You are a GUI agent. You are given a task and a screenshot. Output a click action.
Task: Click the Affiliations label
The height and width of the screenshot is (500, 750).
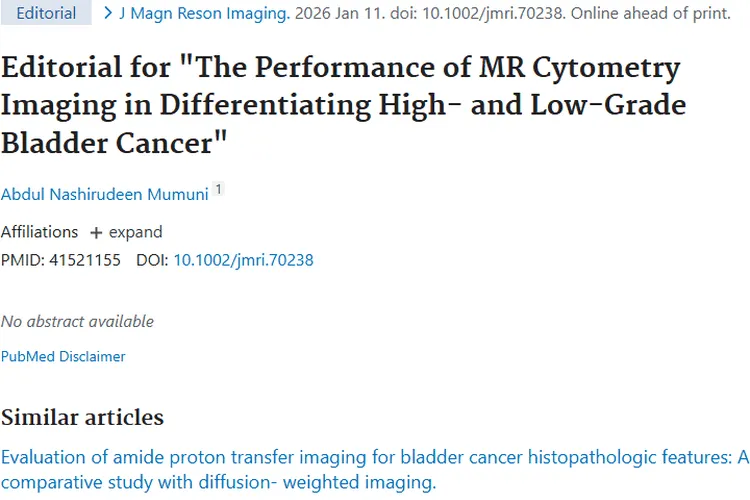click(39, 232)
